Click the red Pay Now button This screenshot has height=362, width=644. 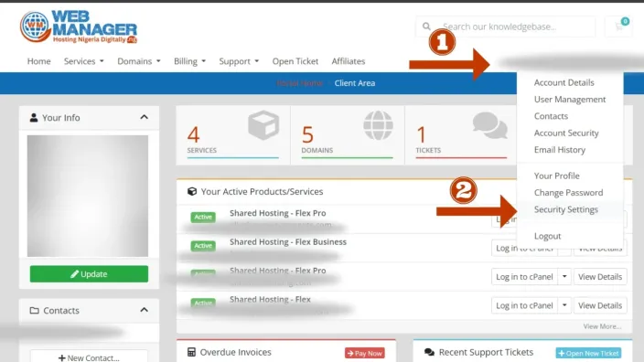point(365,353)
